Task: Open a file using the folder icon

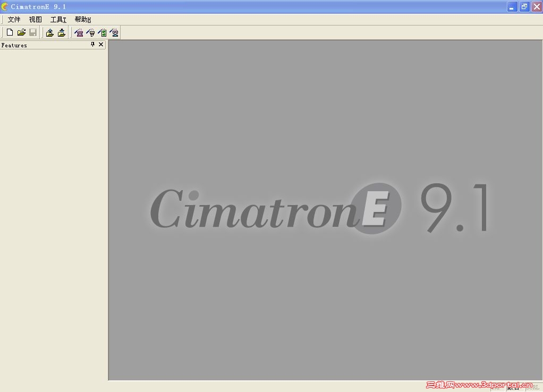Action: [21, 32]
